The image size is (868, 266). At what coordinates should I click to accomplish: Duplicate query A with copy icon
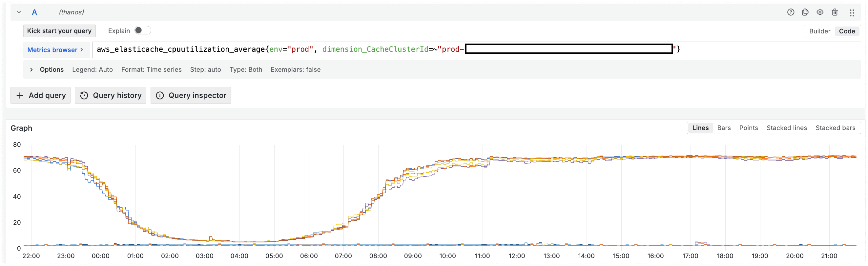coord(805,12)
